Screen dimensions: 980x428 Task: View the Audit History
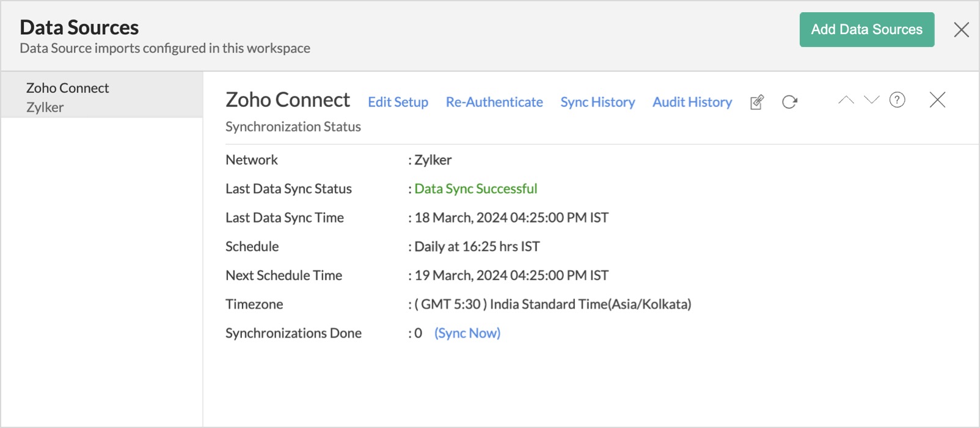click(x=692, y=102)
